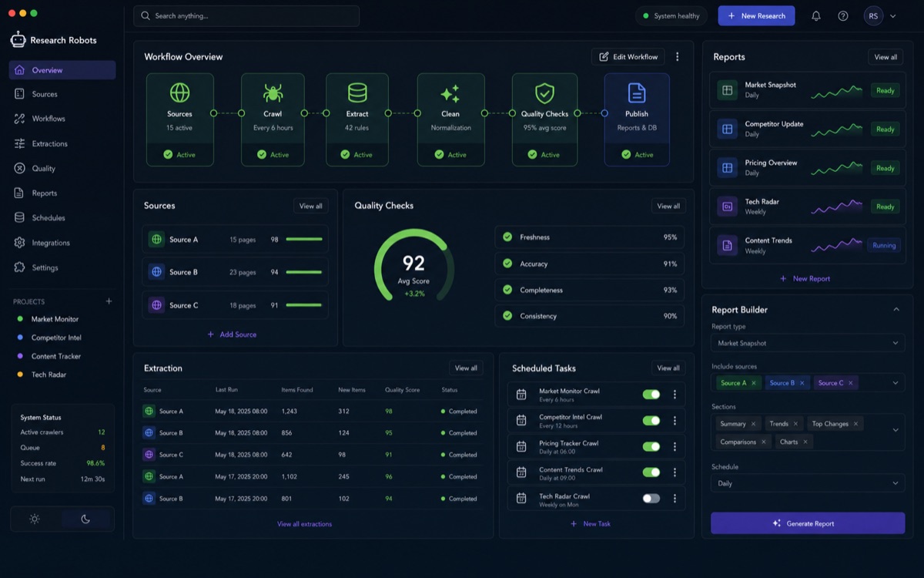Click the Completeness check mark
924x578 pixels.
(507, 290)
